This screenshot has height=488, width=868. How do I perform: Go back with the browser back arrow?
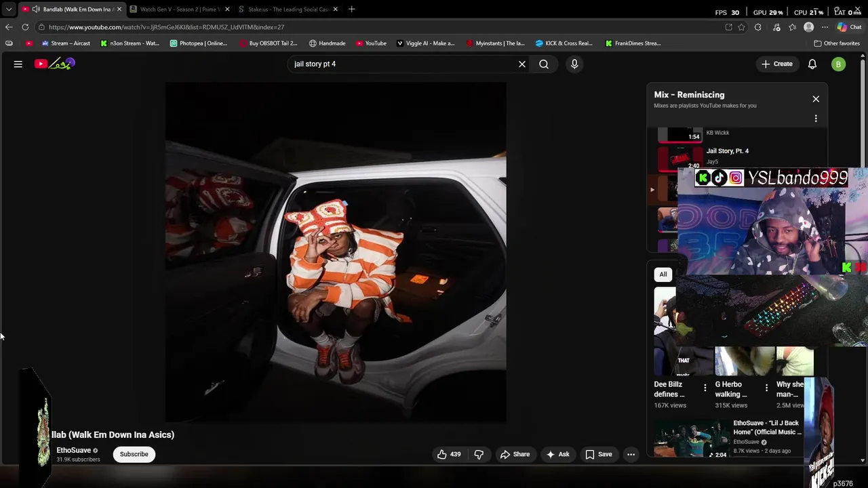click(x=9, y=27)
